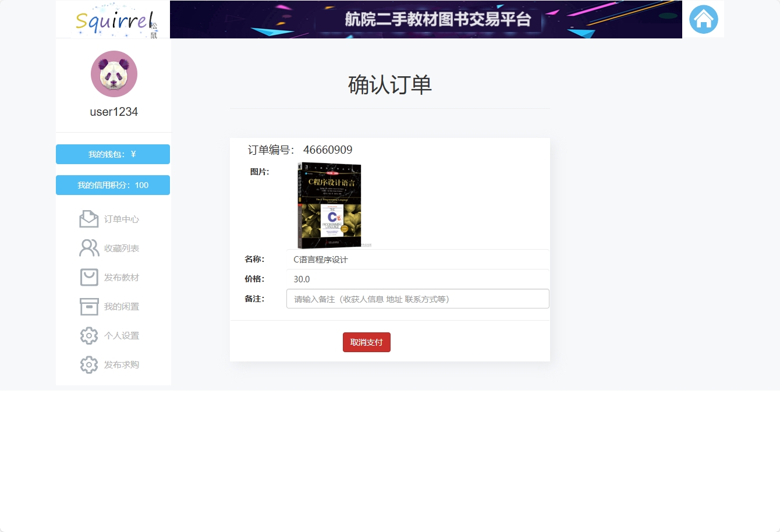Select the 发布教材 publish textbook icon

coord(88,277)
